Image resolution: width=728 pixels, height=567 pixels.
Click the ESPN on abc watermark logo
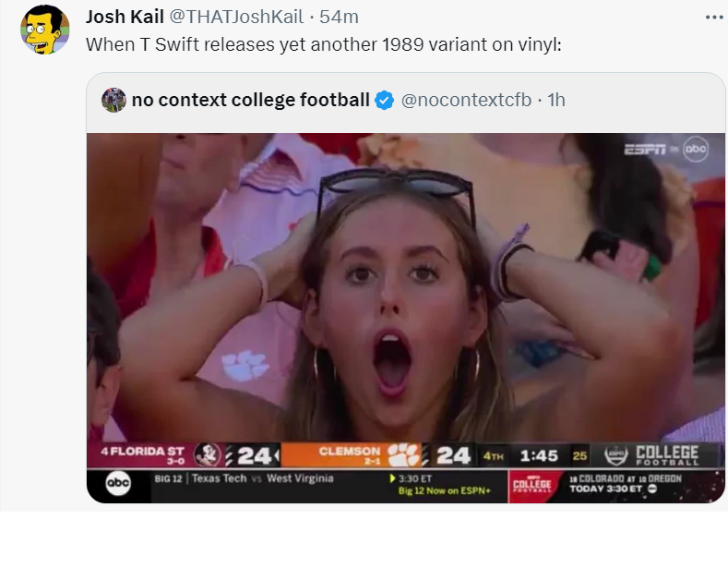pyautogui.click(x=665, y=150)
